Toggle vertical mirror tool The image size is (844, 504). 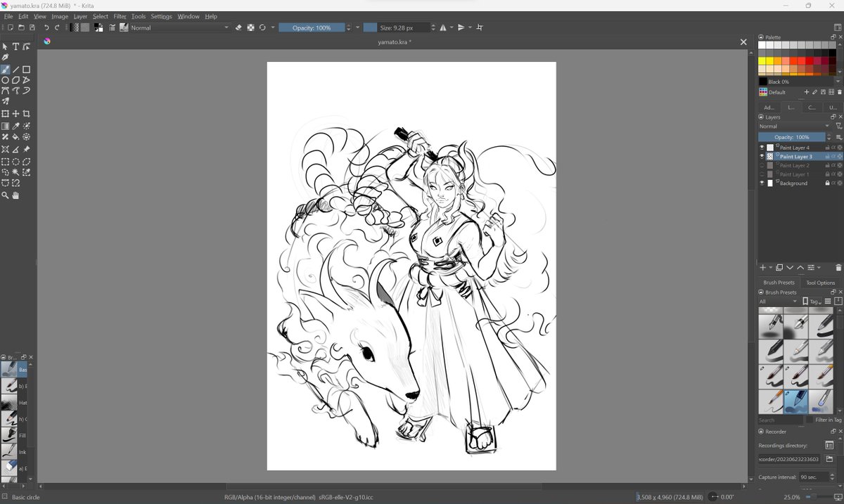[461, 27]
